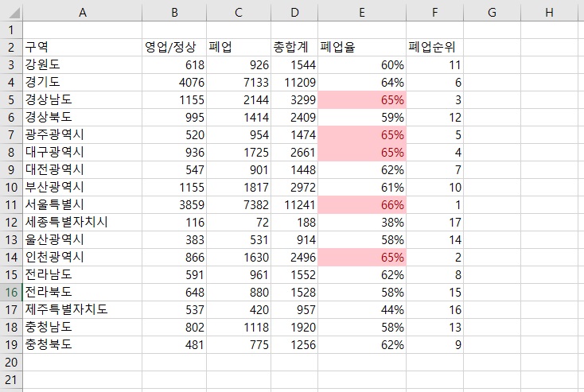
Task: Select the cell '울산광역시'
Action: tap(82, 240)
